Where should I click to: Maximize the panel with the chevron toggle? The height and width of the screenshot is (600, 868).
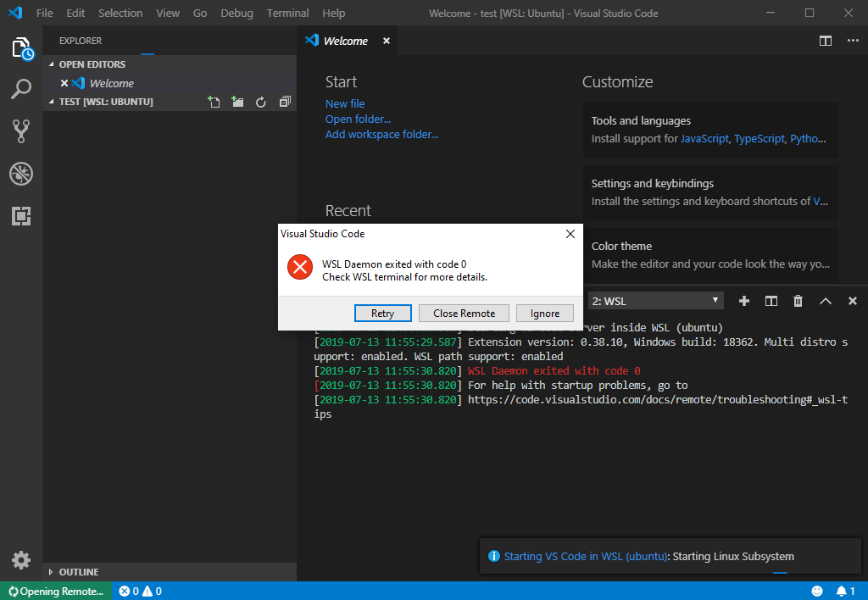[x=825, y=300]
